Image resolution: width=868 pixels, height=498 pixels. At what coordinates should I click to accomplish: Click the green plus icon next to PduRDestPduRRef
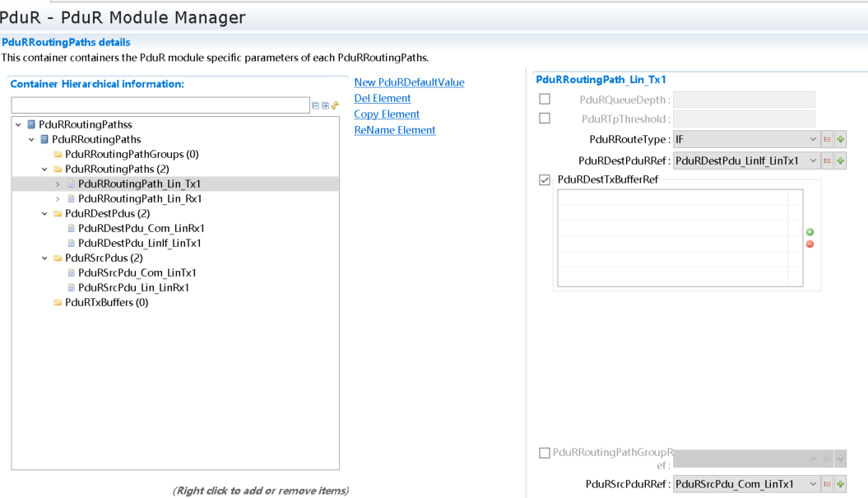click(840, 161)
